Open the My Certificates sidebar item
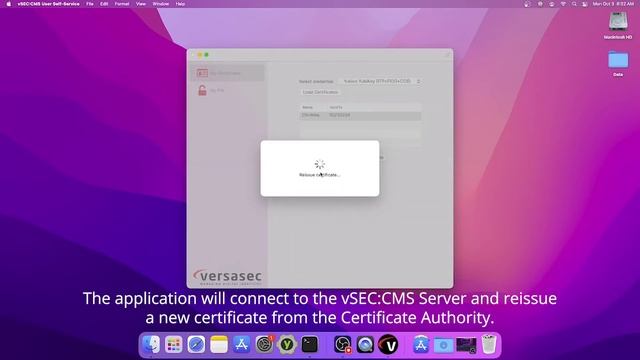Image resolution: width=640 pixels, height=360 pixels. (x=227, y=73)
